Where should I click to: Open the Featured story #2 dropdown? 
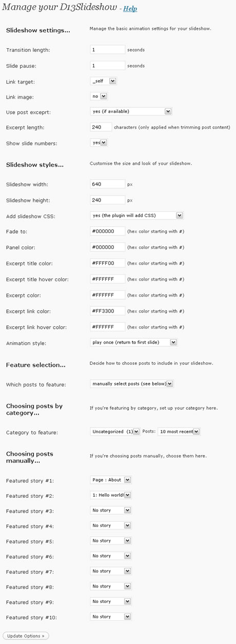111,495
